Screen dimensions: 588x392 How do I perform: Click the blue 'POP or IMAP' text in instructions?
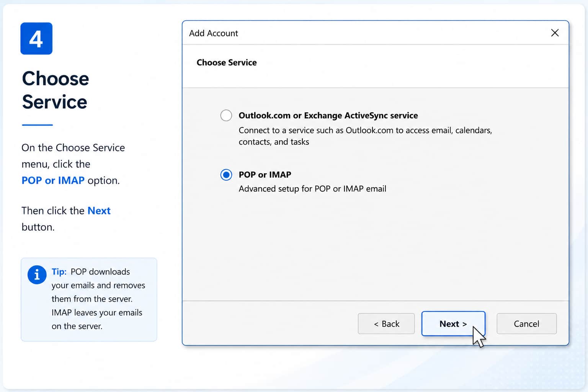(53, 180)
